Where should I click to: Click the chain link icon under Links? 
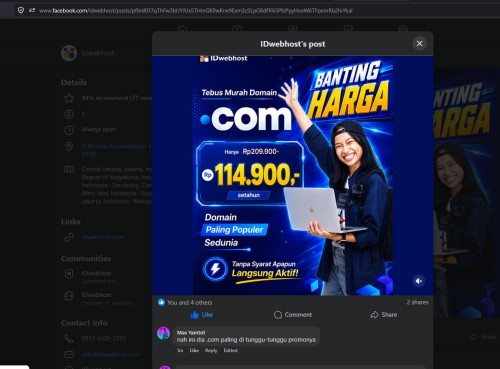coord(69,237)
